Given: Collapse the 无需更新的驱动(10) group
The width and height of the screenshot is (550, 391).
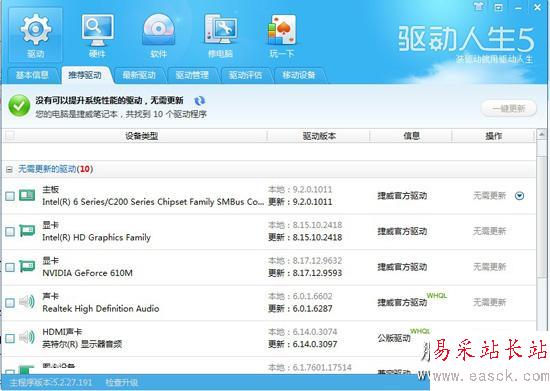Looking at the screenshot, I should click(x=9, y=170).
